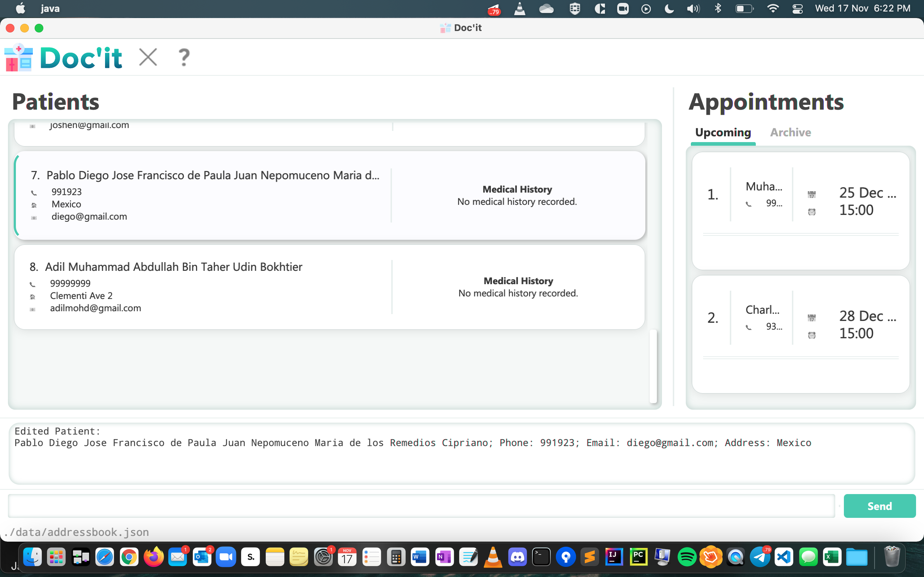This screenshot has width=924, height=577.
Task: Click the clock icon in appointment 2
Action: (x=812, y=335)
